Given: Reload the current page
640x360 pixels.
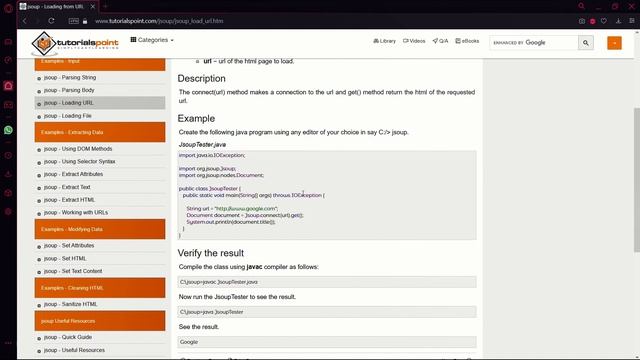Looking at the screenshot, I should (51, 21).
